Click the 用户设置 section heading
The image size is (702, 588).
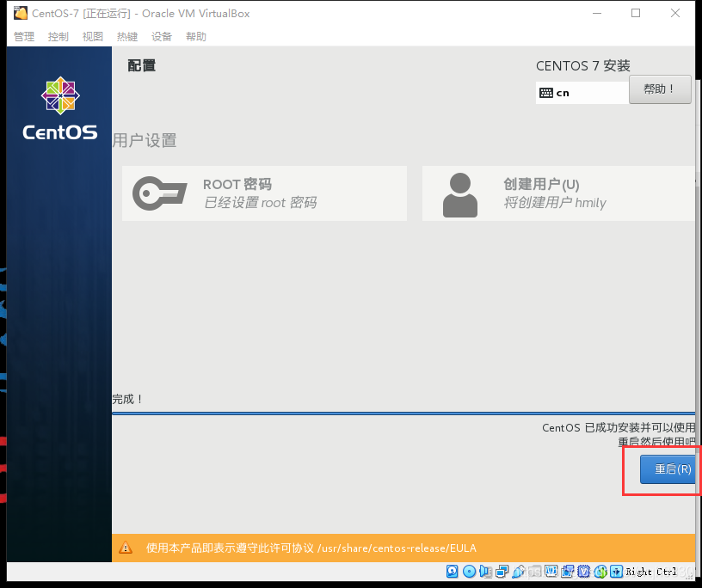145,140
